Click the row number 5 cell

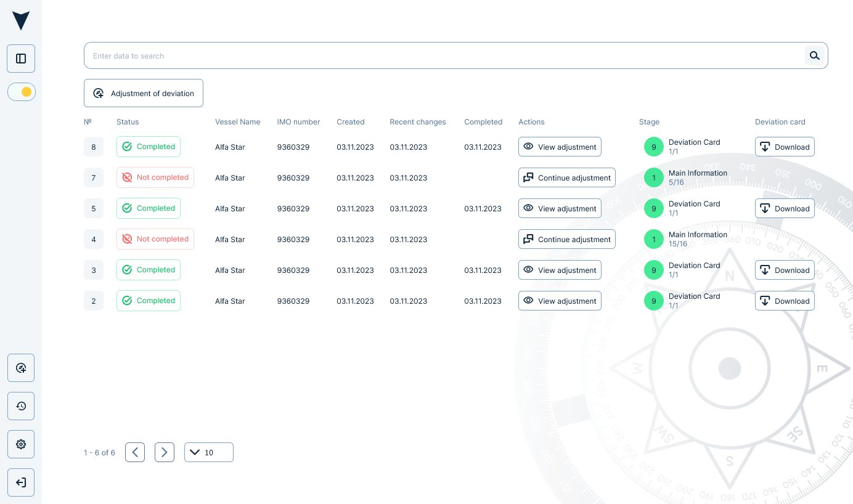pos(94,208)
